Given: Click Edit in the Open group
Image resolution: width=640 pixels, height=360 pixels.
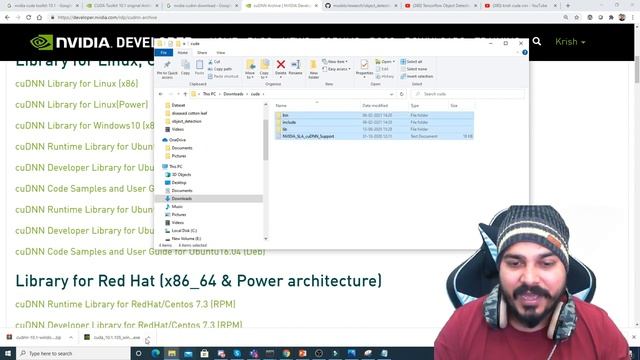Looking at the screenshot, I should (382, 69).
